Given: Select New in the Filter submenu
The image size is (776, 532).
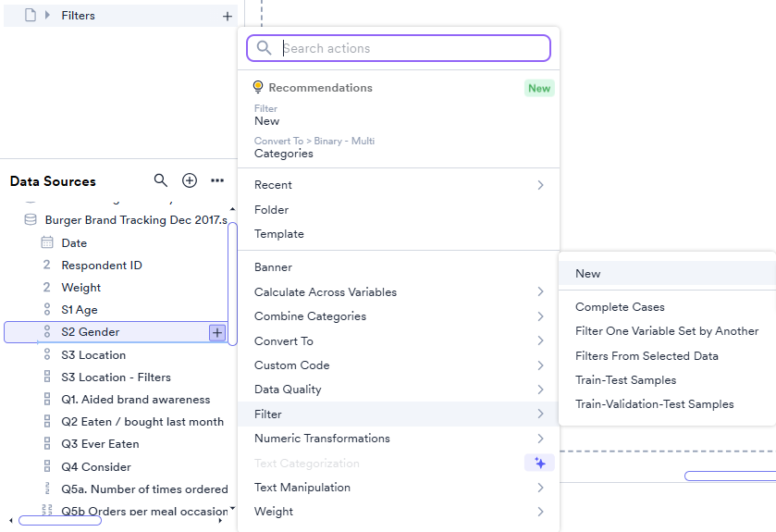Looking at the screenshot, I should coord(588,274).
